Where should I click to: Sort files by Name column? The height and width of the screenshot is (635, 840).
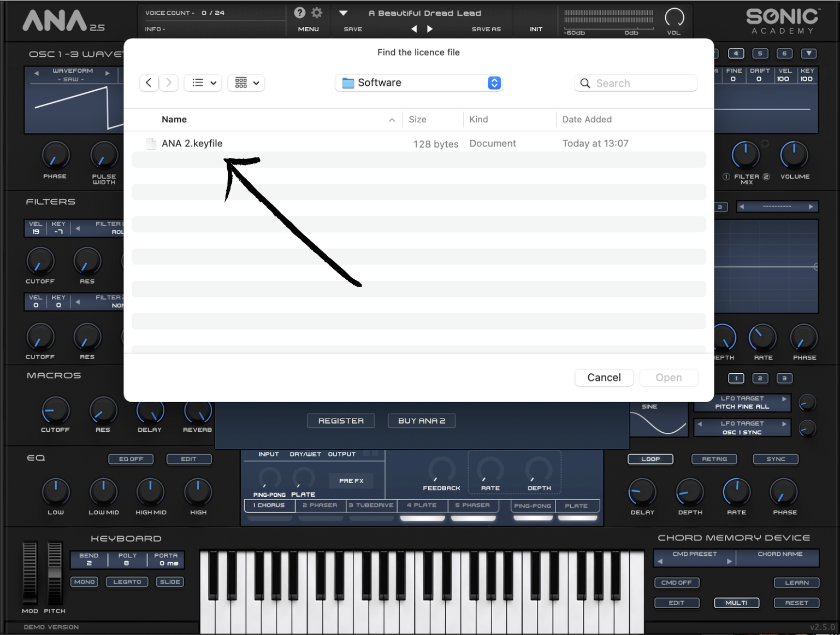click(174, 119)
